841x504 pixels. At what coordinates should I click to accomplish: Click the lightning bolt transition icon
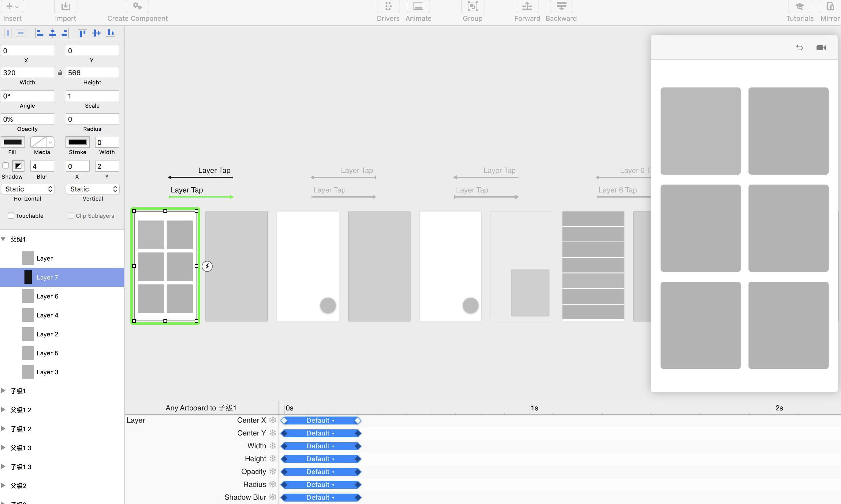(x=207, y=266)
